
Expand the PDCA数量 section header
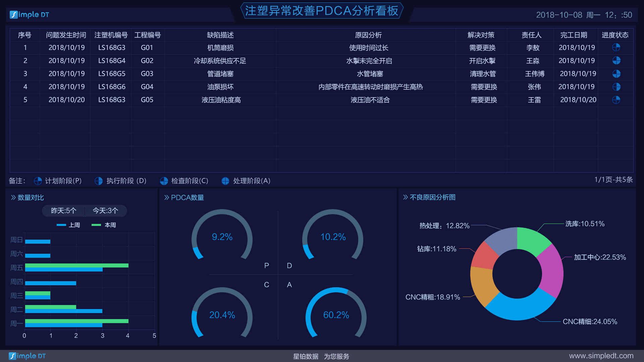184,198
